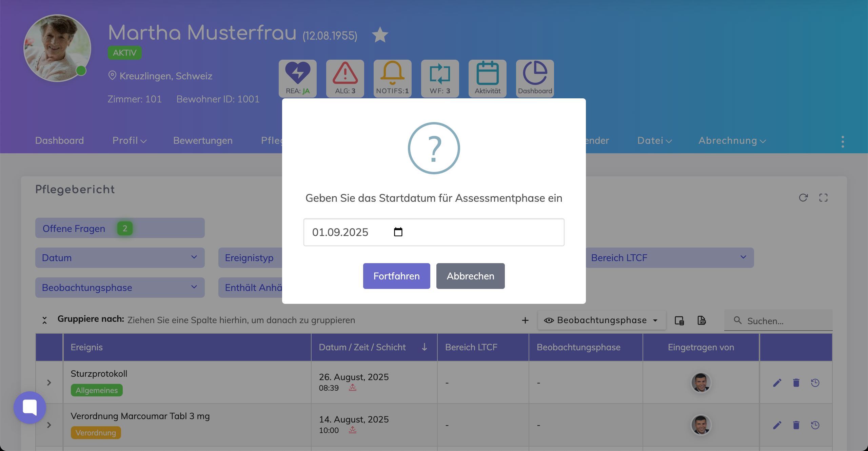Expand the Datum filter dropdown
This screenshot has height=451, width=868.
(120, 258)
